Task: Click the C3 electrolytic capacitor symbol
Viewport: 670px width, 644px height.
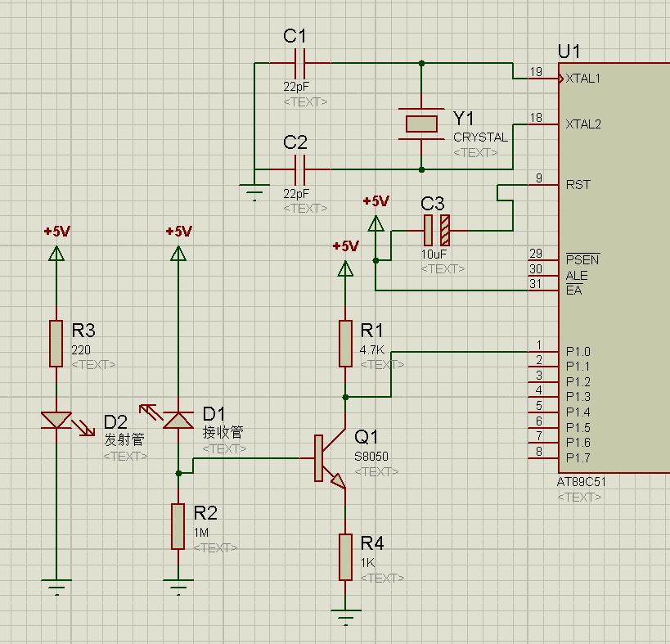Action: (x=435, y=232)
